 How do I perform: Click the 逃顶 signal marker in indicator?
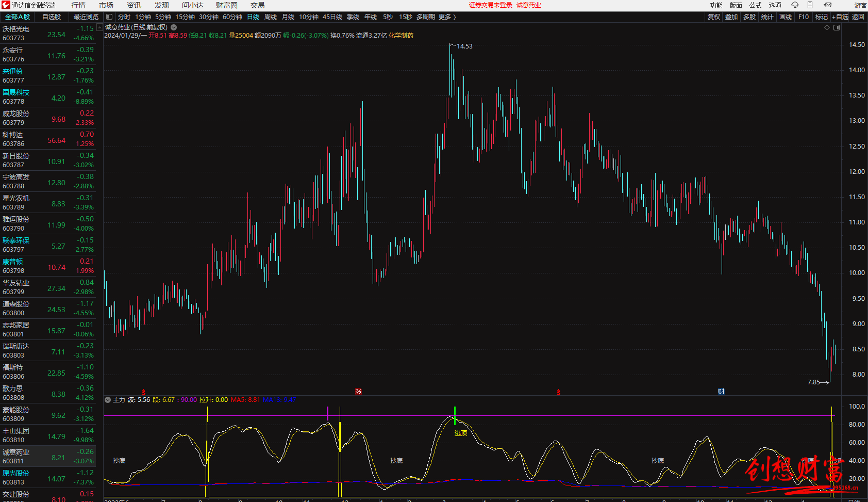(461, 433)
